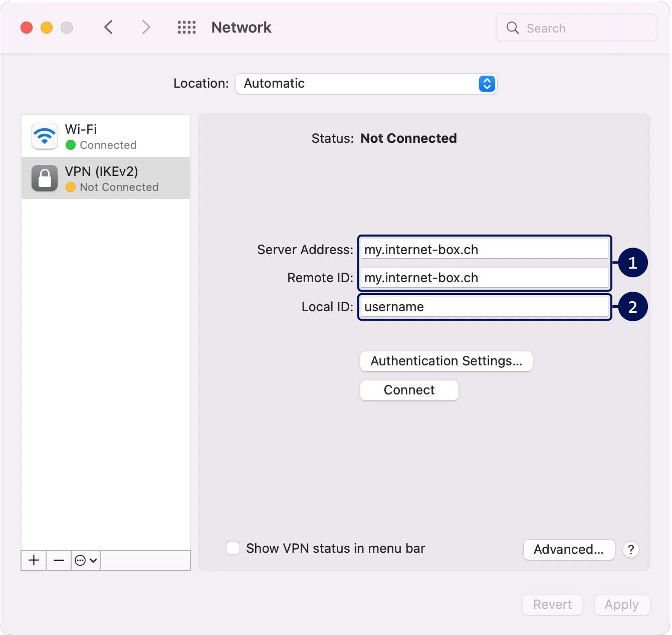Click the yellow VPN status dot
672x635 pixels.
click(x=71, y=187)
